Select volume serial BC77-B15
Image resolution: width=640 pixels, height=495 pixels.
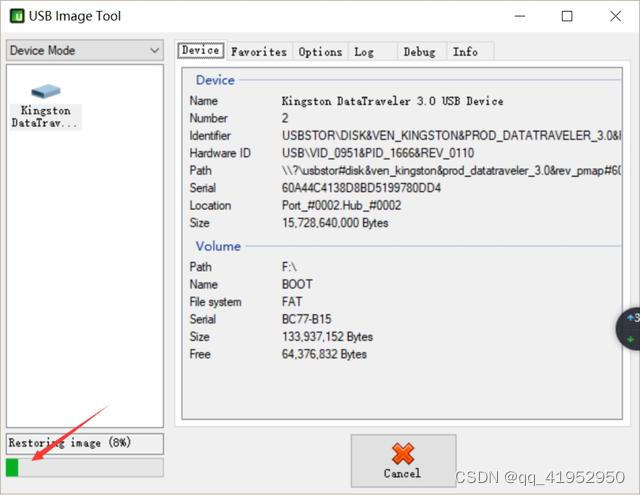(x=307, y=319)
